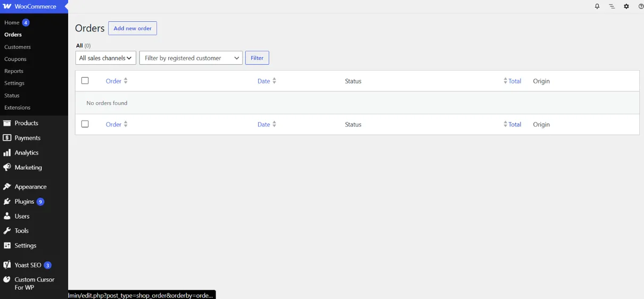The width and height of the screenshot is (644, 299).
Task: Sort by top Order column link
Action: click(113, 81)
